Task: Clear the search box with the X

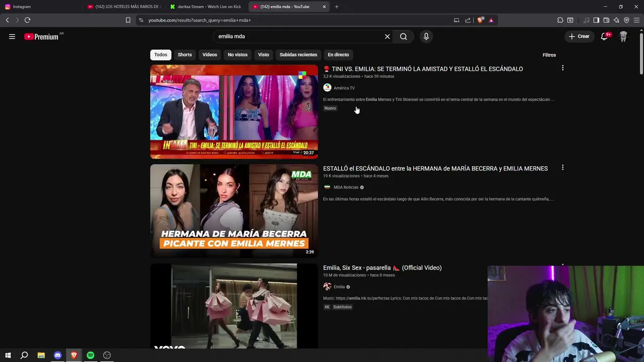Action: tap(387, 36)
